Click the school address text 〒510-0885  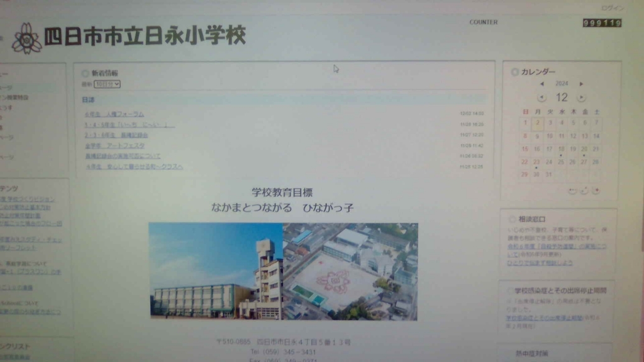[x=283, y=343]
